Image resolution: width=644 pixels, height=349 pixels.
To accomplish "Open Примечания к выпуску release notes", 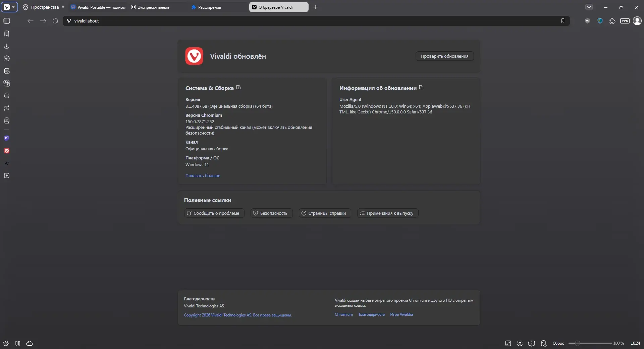I will 388,213.
